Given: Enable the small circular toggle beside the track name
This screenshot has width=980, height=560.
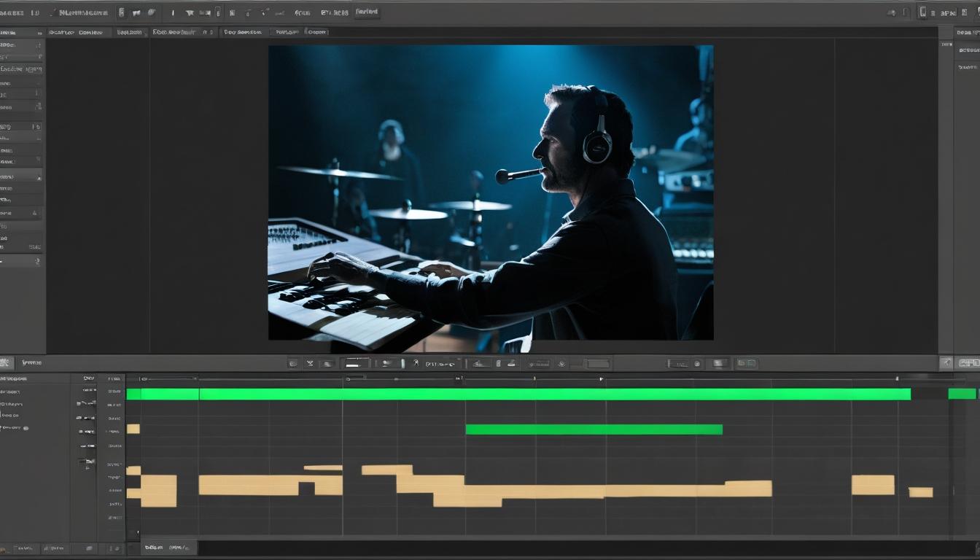Looking at the screenshot, I should pyautogui.click(x=26, y=429).
